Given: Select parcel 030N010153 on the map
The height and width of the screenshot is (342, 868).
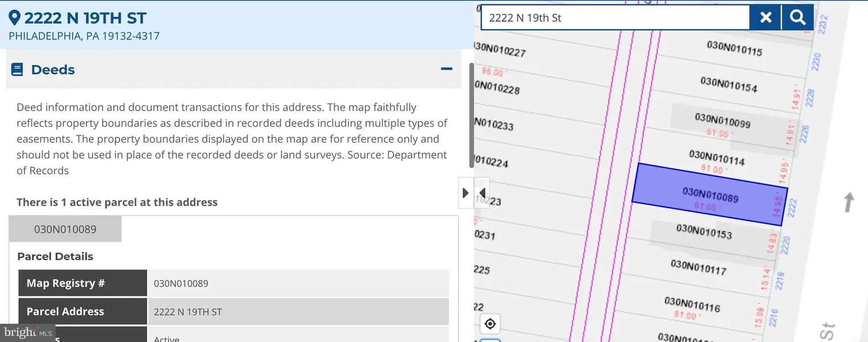Looking at the screenshot, I should [704, 231].
